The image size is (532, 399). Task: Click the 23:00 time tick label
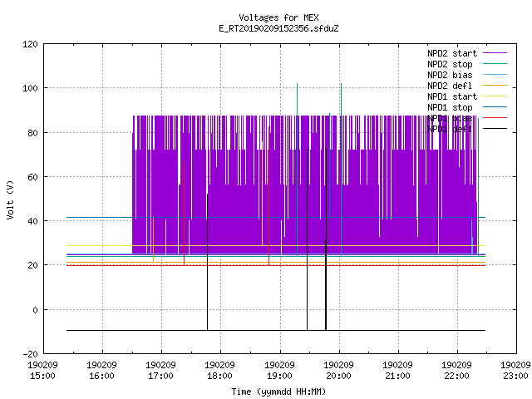click(515, 377)
